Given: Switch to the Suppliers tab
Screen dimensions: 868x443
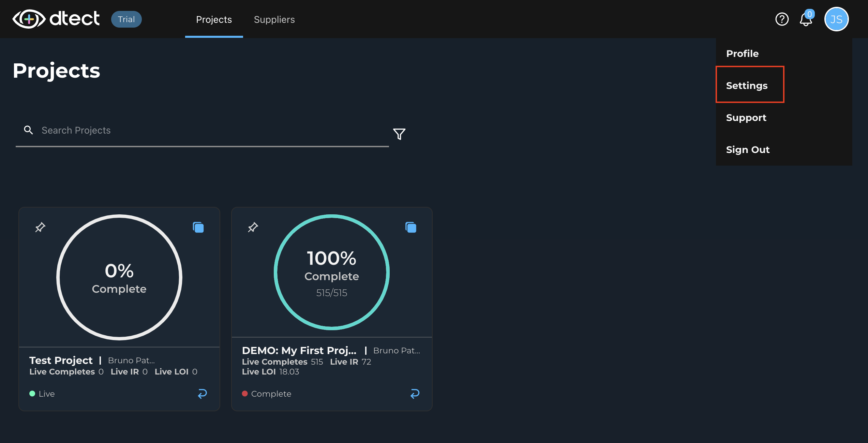Looking at the screenshot, I should (x=274, y=19).
